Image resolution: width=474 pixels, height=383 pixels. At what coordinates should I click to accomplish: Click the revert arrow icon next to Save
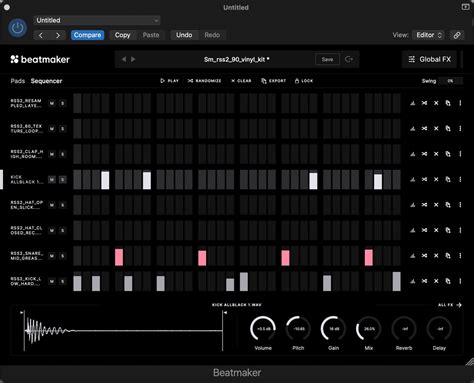[349, 59]
